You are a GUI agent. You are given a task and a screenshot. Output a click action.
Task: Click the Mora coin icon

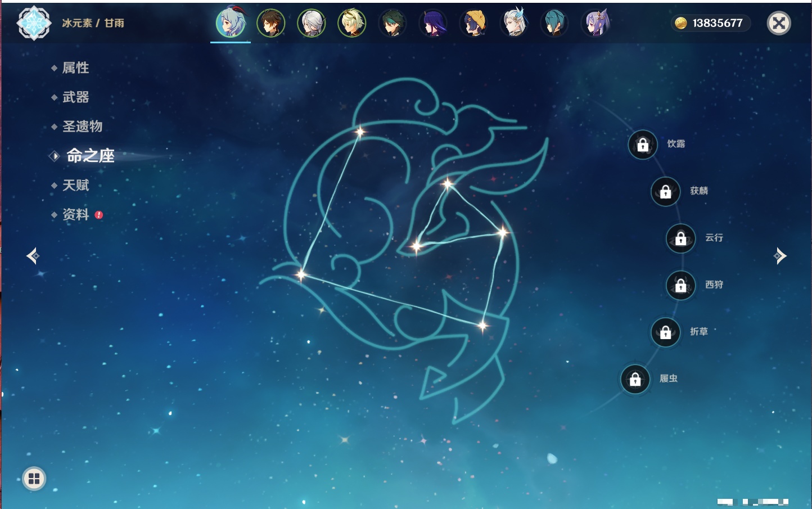[x=680, y=23]
